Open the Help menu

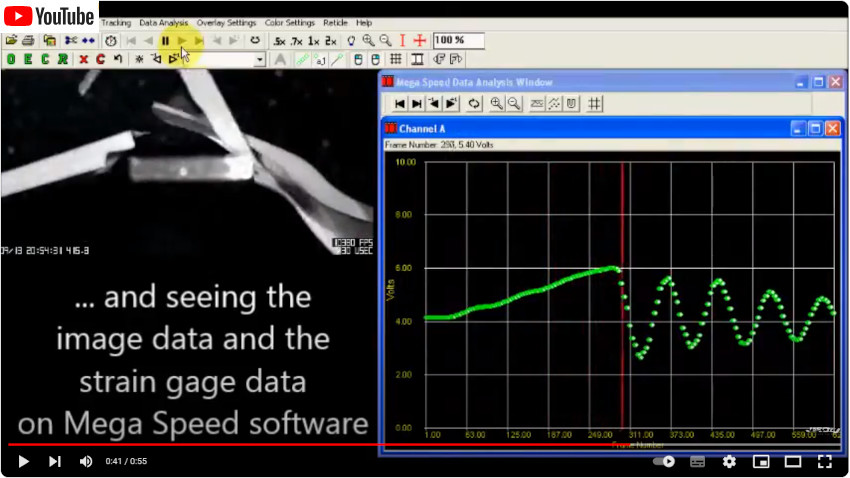click(364, 23)
